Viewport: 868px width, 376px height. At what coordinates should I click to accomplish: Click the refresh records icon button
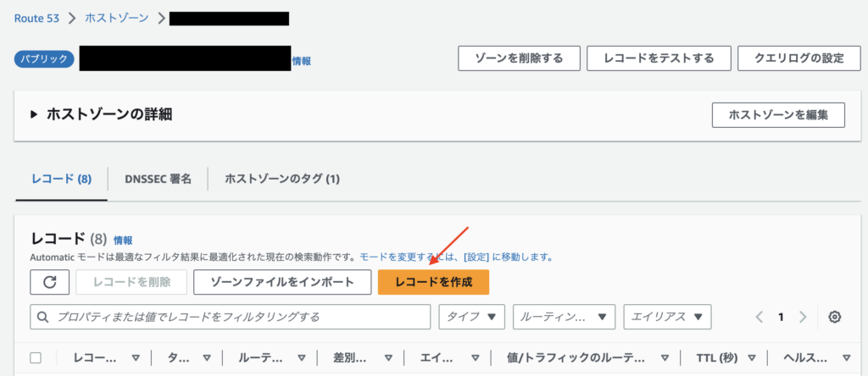coord(50,282)
